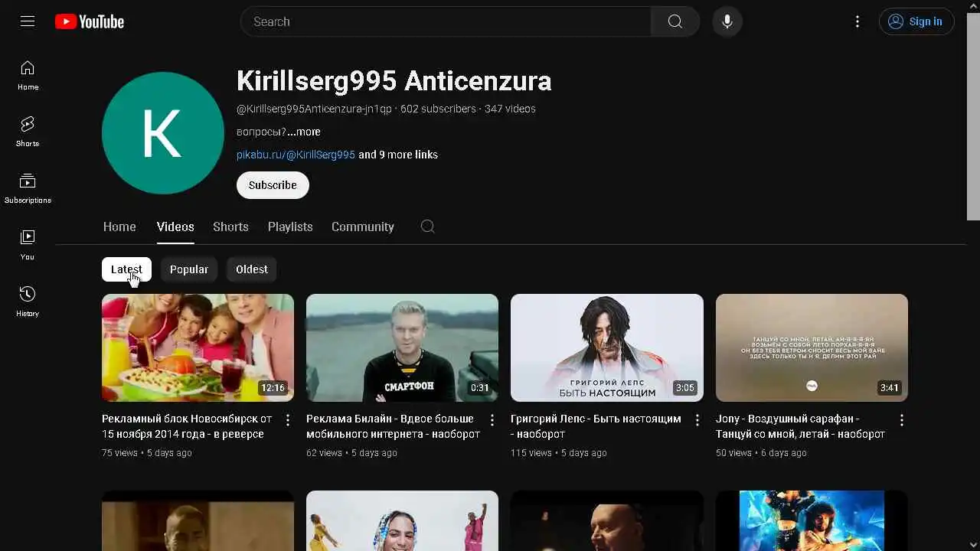This screenshot has width=980, height=551.
Task: Click the 12:16 duration badge
Action: 273,388
